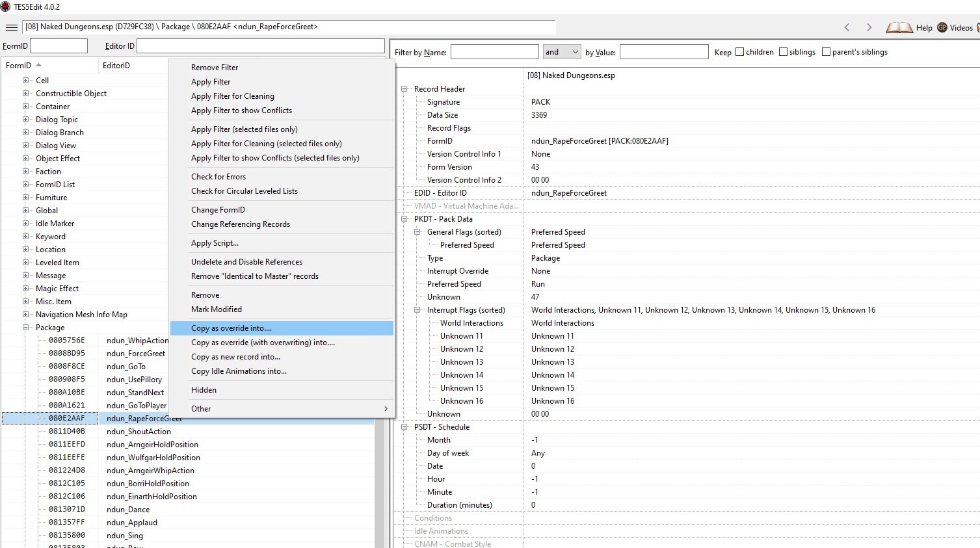The image size is (980, 548).
Task: Navigate back with left arrow icon
Action: pyautogui.click(x=847, y=27)
